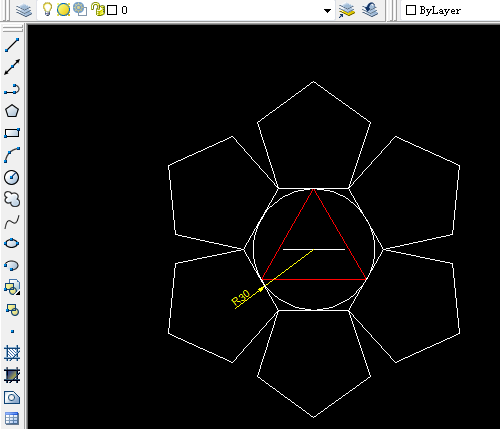
Task: Select the Region tool
Action: 12,398
